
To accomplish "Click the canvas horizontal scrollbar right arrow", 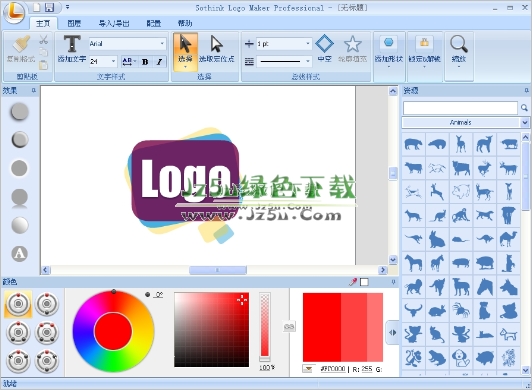I will click(x=383, y=270).
